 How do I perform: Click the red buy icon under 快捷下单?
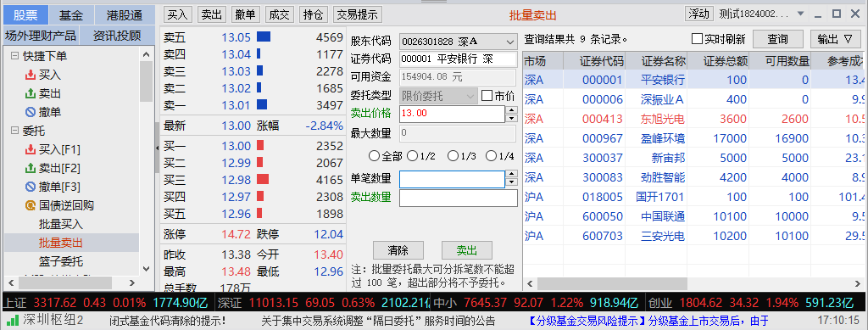[31, 75]
